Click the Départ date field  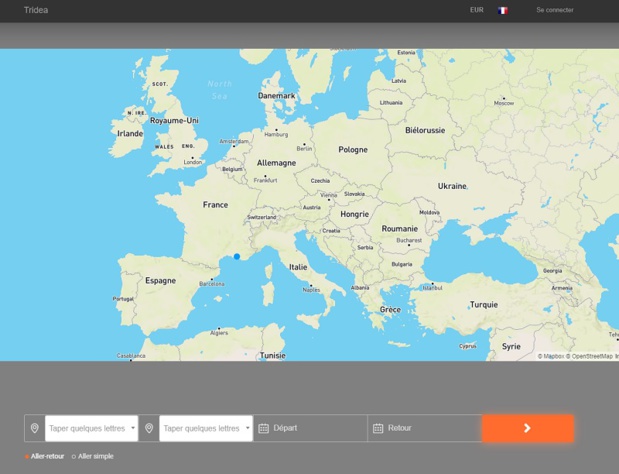pos(315,428)
